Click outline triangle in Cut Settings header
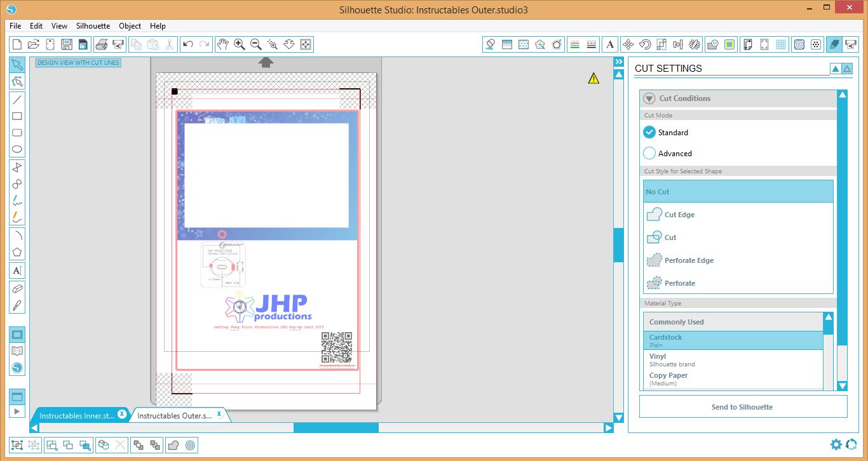Viewport: 868px width, 461px height. (x=847, y=69)
